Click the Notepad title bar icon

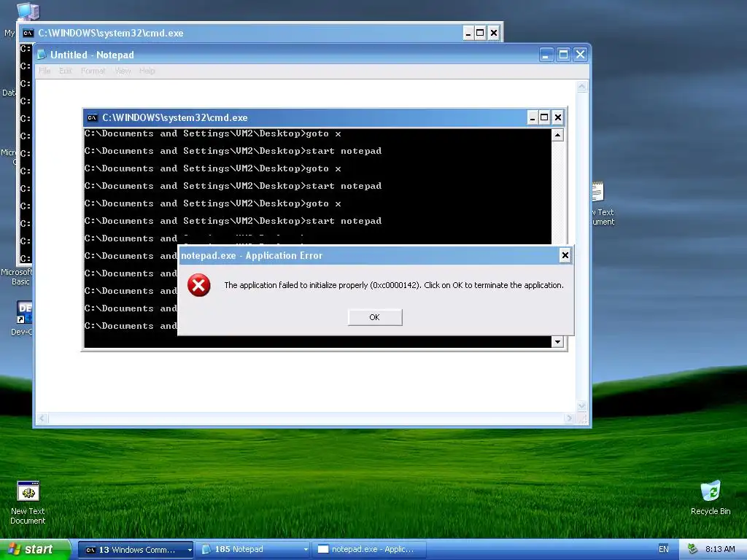[x=42, y=55]
